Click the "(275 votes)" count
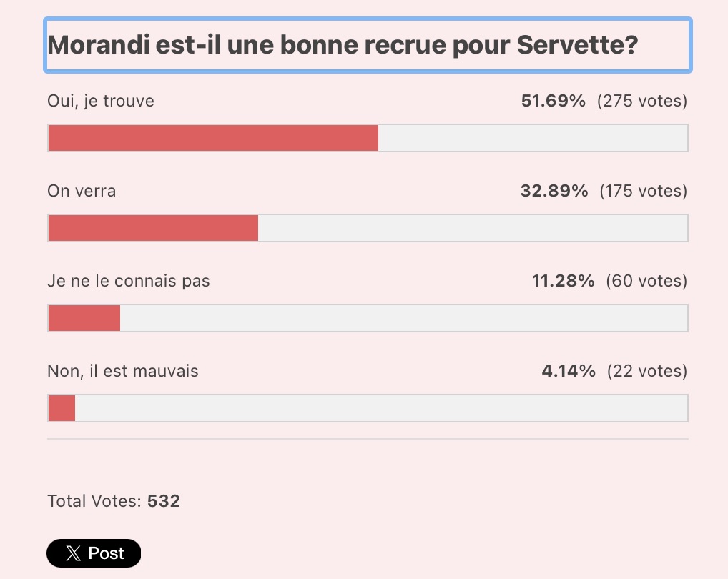The image size is (728, 579). [x=642, y=101]
